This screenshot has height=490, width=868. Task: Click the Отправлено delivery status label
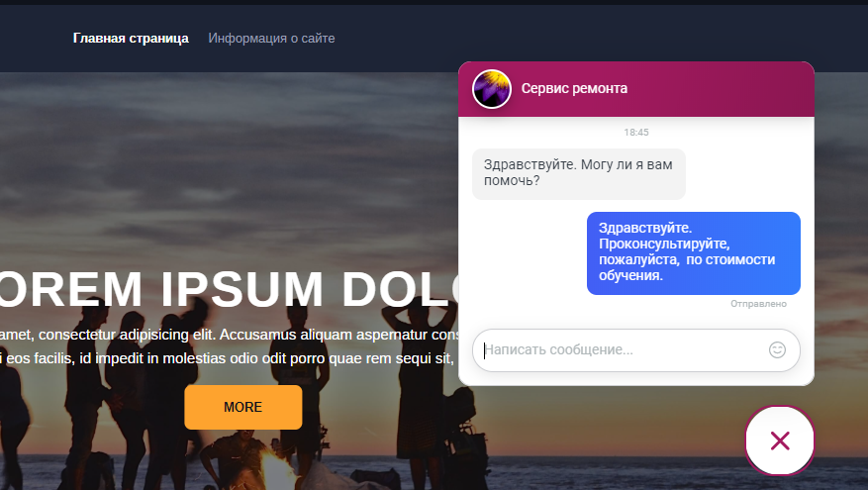[x=758, y=304]
